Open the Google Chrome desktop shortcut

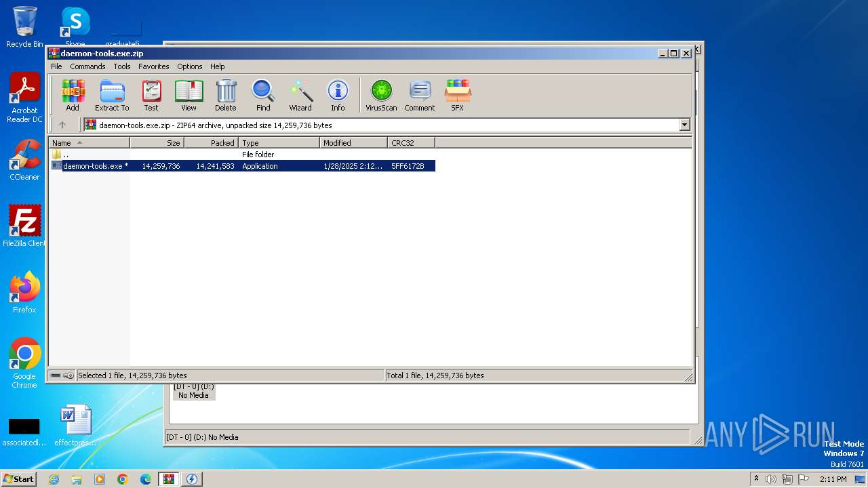[24, 363]
